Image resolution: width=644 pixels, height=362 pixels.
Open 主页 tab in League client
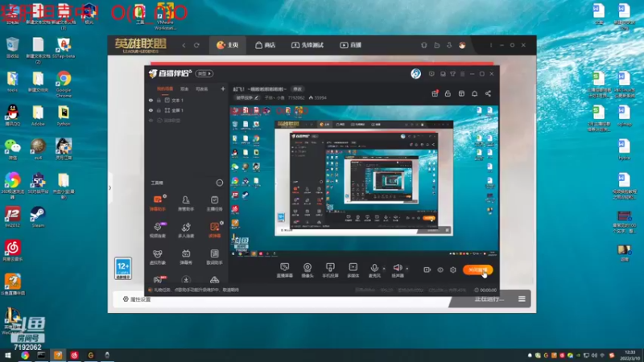click(x=228, y=45)
